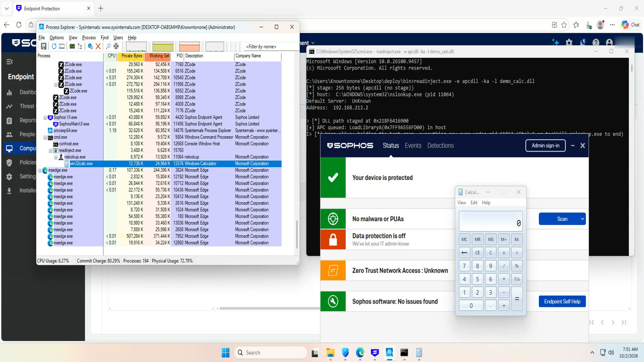This screenshot has width=644, height=362.
Task: Click the hamburger menu icon in Sophos sidebar
Action: 9,62
